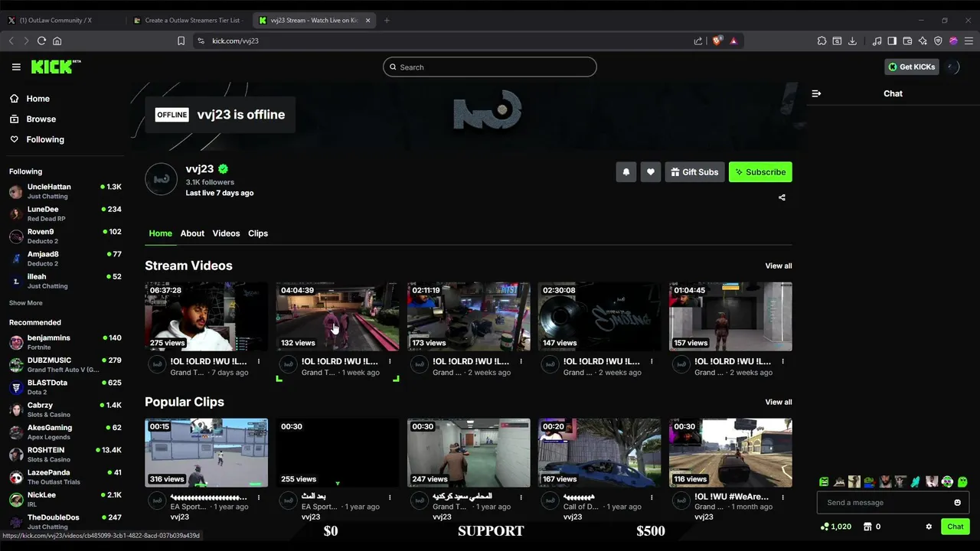Open chat settings gear icon
The height and width of the screenshot is (551, 980).
[x=929, y=527]
